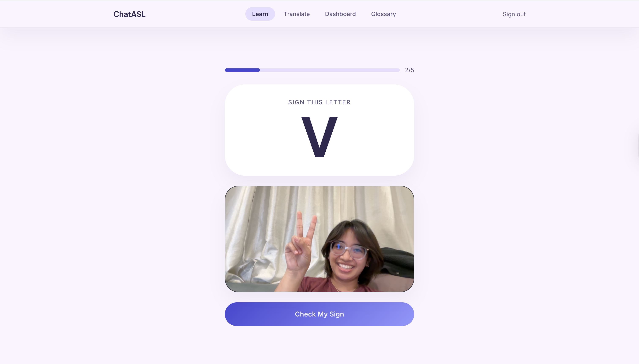
Task: Open the Learn tab
Action: pos(260,14)
